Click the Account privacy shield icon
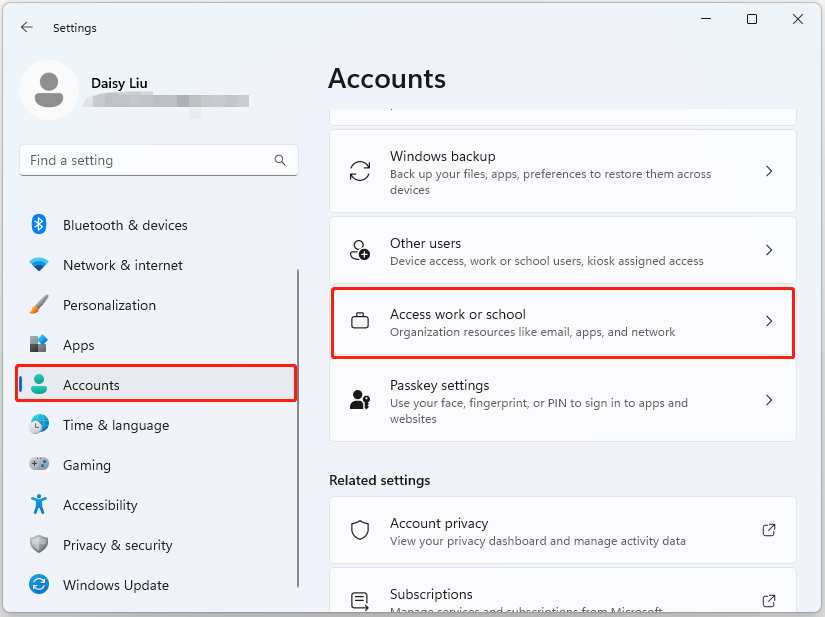The width and height of the screenshot is (825, 617). point(359,531)
